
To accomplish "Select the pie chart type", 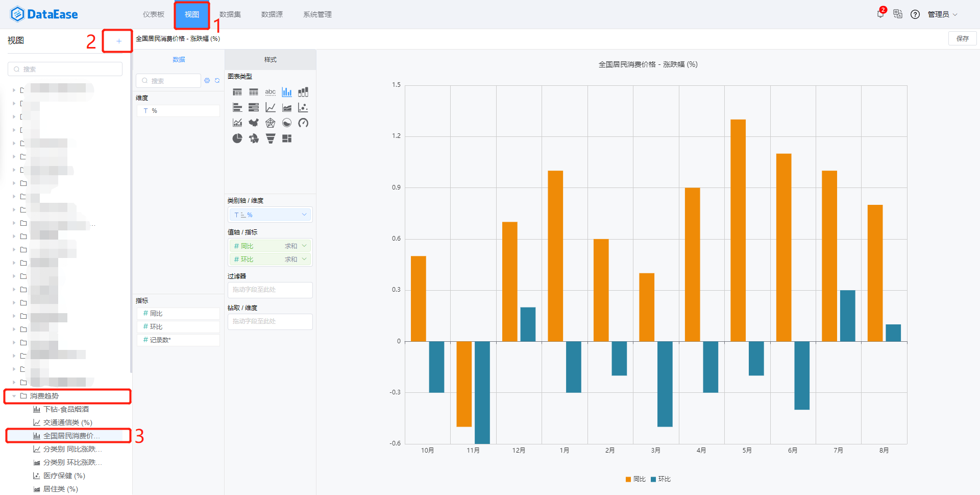I will (x=237, y=138).
